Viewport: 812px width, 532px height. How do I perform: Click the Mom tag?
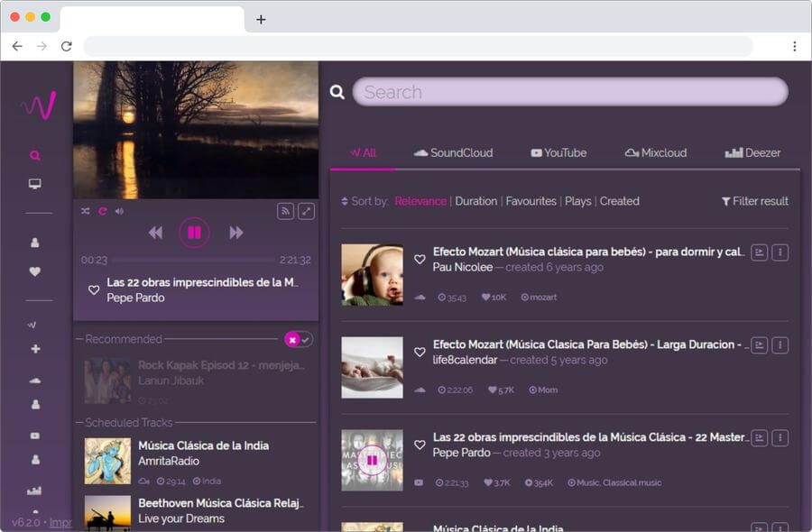click(x=543, y=390)
